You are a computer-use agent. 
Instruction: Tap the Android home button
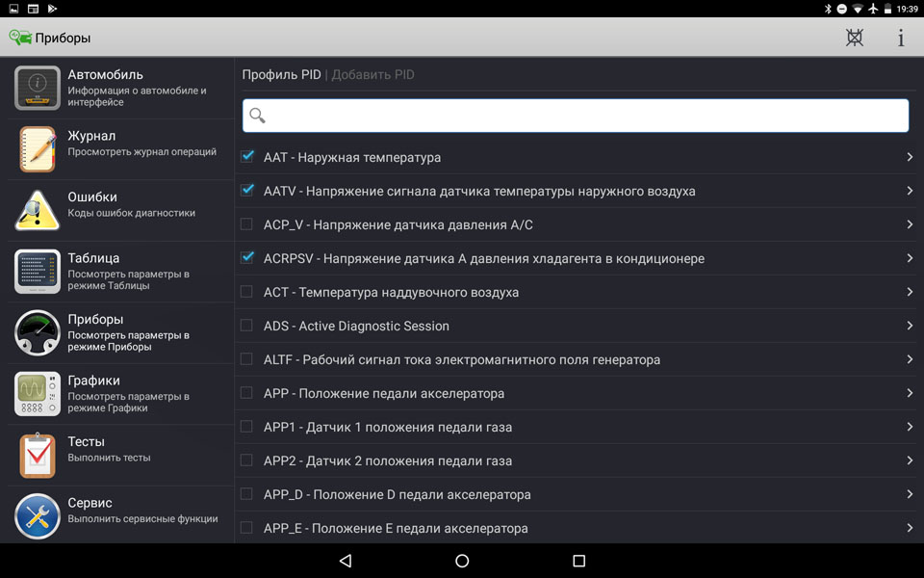[x=462, y=561]
